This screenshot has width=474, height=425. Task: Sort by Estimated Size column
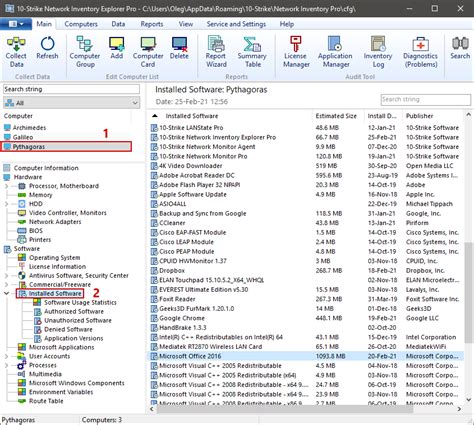(338, 116)
